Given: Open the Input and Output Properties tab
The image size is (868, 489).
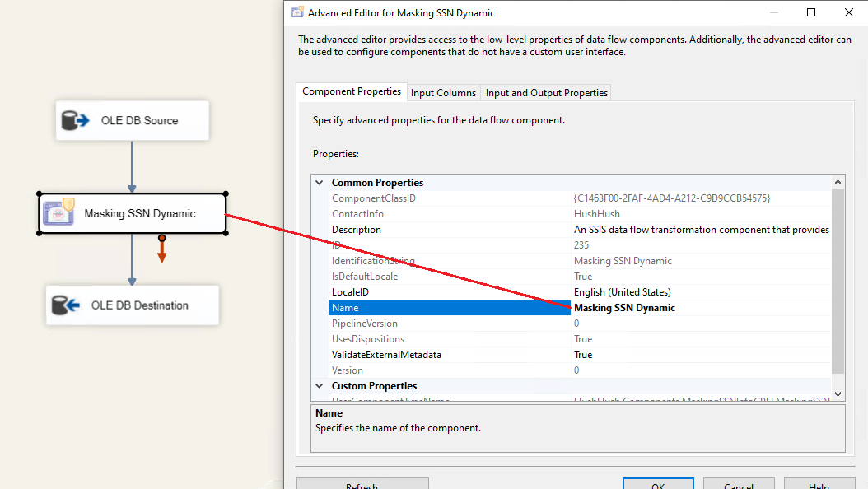Looking at the screenshot, I should [547, 93].
